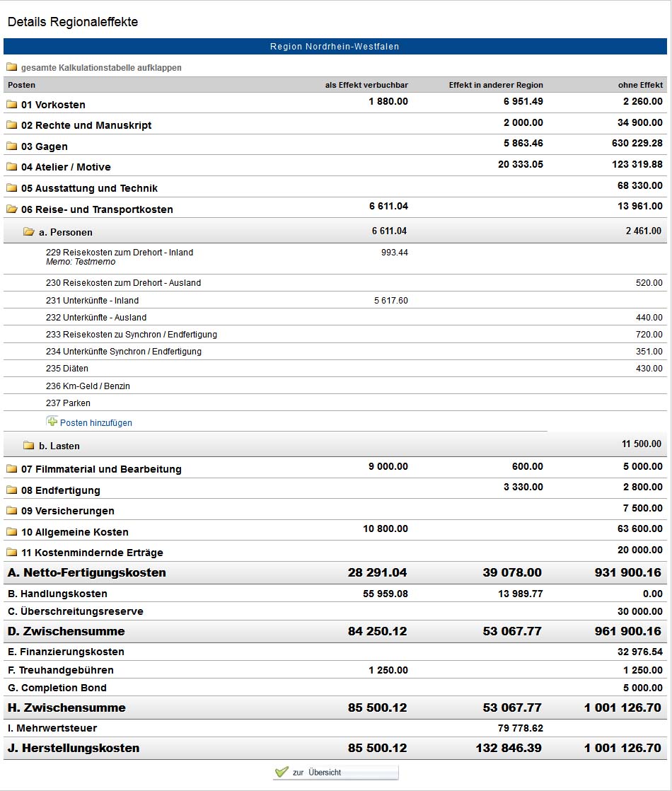Click Region Nordrhein-Westfalen header bar
The height and width of the screenshot is (791, 672).
335,47
